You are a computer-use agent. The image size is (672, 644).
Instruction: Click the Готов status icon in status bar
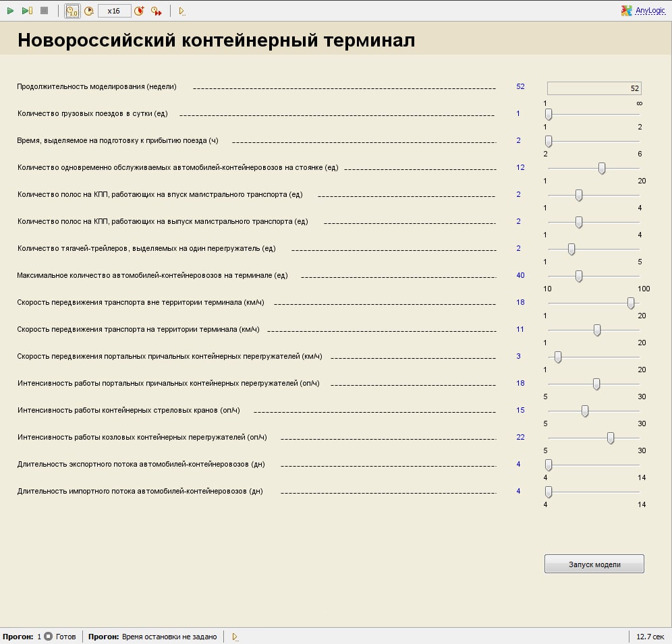coord(49,637)
